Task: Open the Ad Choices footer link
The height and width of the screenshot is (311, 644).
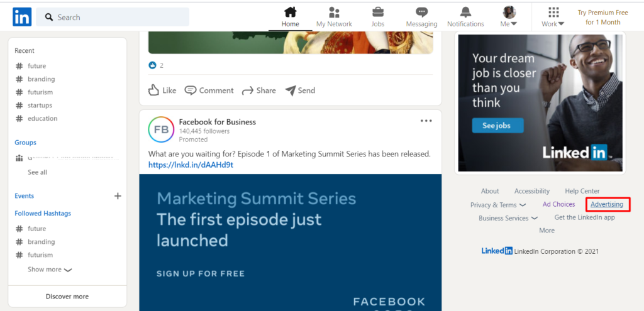Action: 558,204
